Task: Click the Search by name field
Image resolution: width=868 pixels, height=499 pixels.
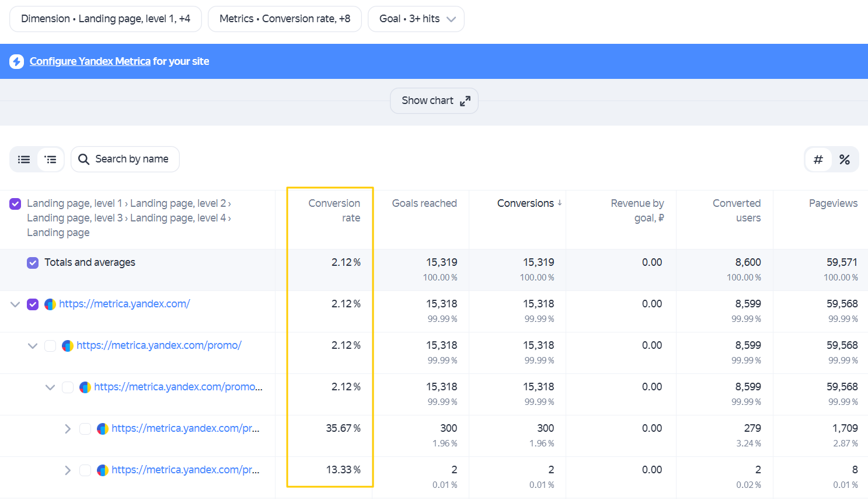Action: (x=125, y=160)
